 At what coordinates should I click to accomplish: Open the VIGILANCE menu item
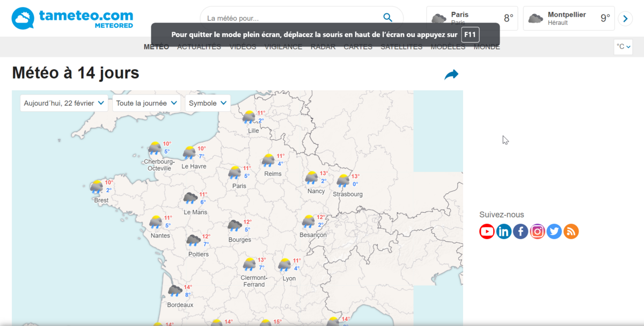283,47
